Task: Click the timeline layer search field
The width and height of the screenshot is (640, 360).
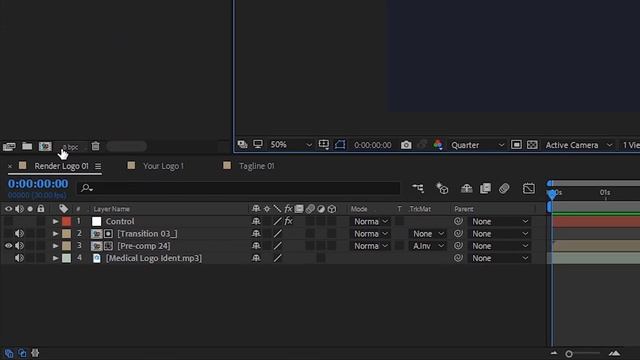Action: 239,188
